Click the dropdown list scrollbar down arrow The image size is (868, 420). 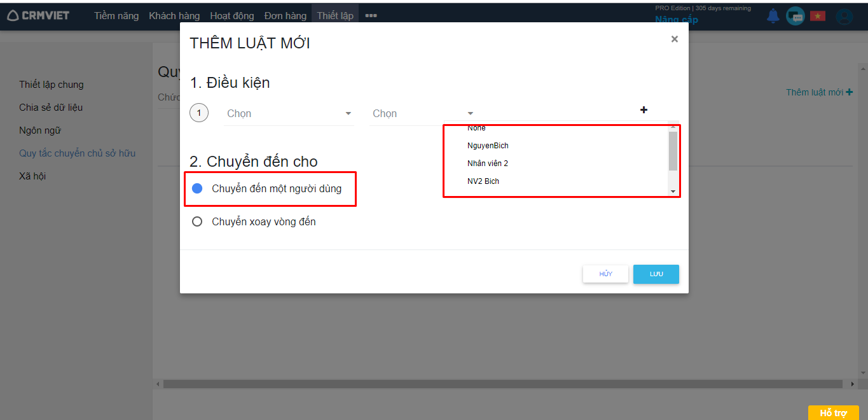(673, 191)
